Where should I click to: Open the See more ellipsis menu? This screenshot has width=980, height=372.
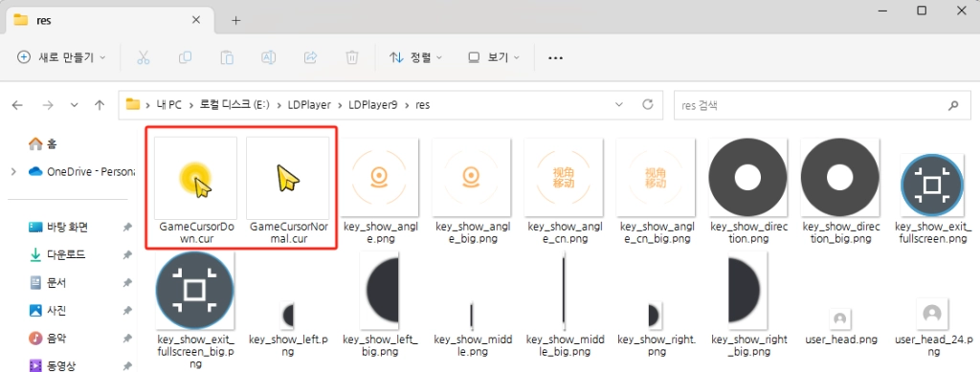tap(556, 57)
